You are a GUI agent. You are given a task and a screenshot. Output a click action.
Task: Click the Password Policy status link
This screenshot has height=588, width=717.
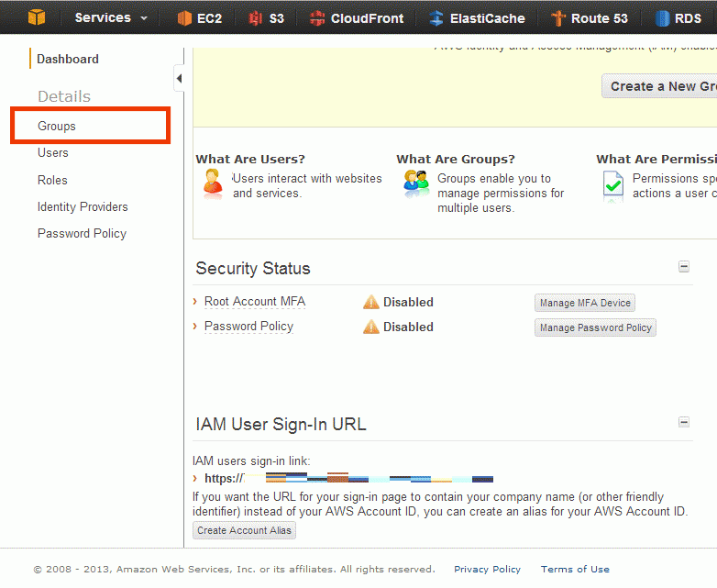(x=248, y=327)
